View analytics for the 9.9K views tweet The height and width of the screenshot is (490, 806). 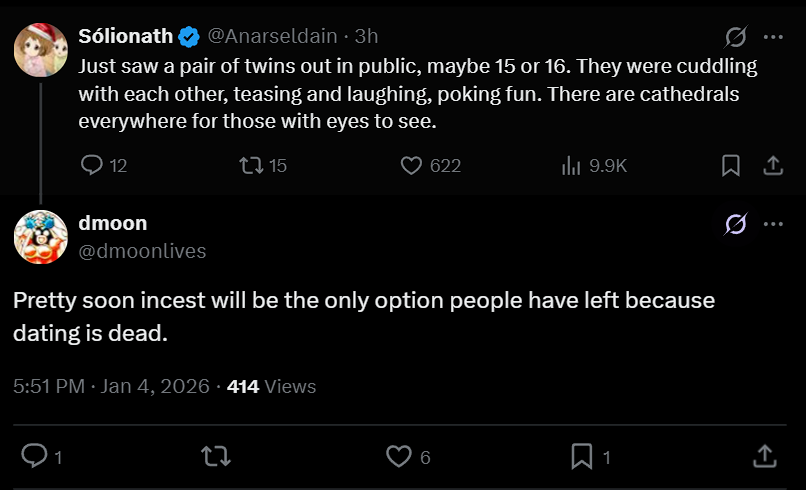click(x=572, y=165)
